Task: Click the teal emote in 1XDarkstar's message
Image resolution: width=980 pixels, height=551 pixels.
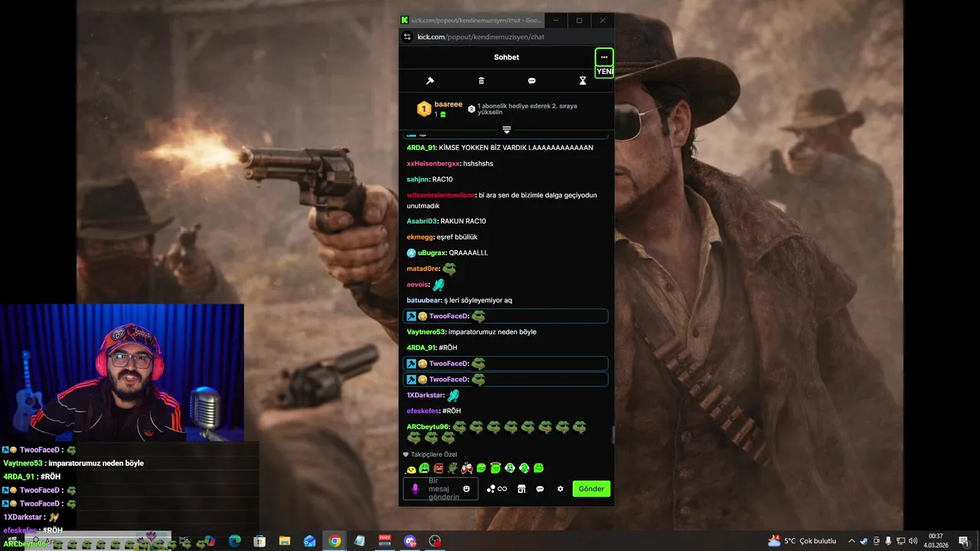Action: pyautogui.click(x=453, y=395)
